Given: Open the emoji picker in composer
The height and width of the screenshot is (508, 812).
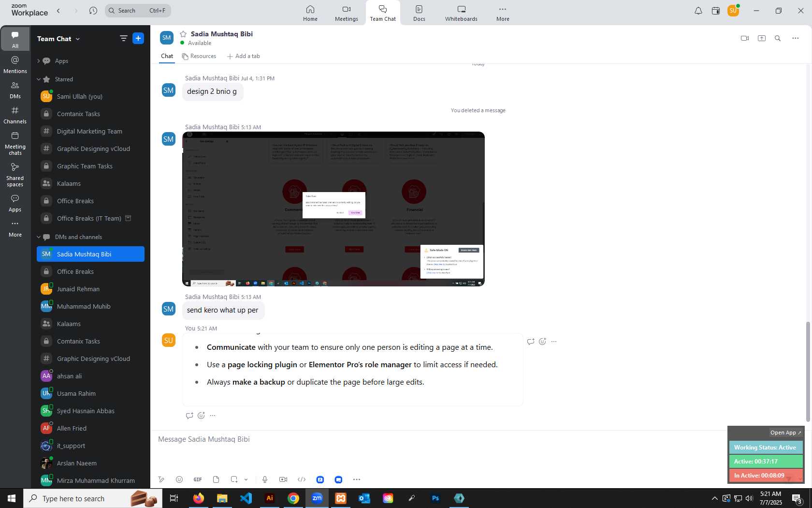Looking at the screenshot, I should point(179,479).
